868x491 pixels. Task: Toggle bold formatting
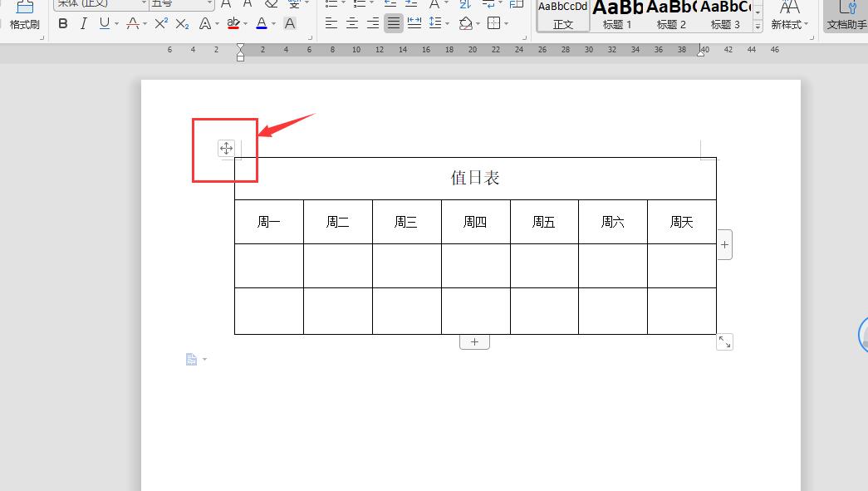[63, 23]
